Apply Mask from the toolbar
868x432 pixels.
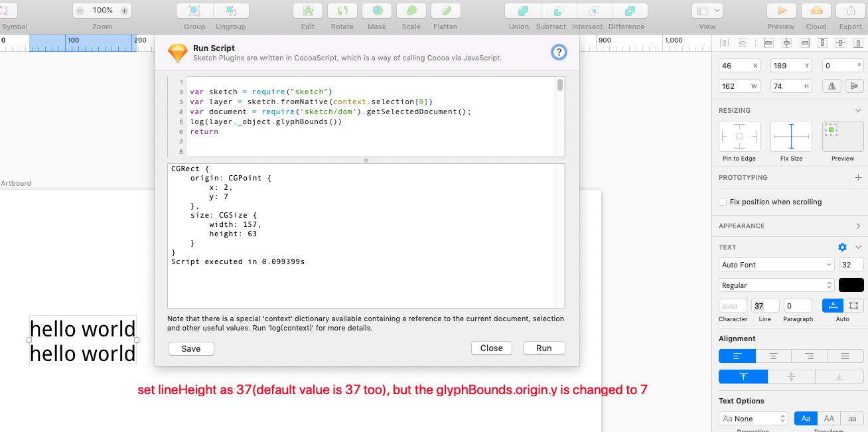[377, 11]
